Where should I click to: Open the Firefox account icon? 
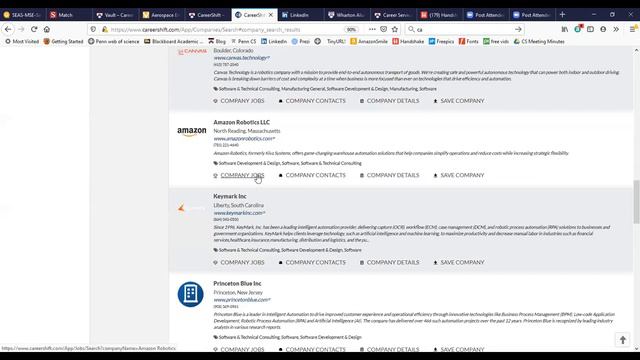(x=603, y=29)
